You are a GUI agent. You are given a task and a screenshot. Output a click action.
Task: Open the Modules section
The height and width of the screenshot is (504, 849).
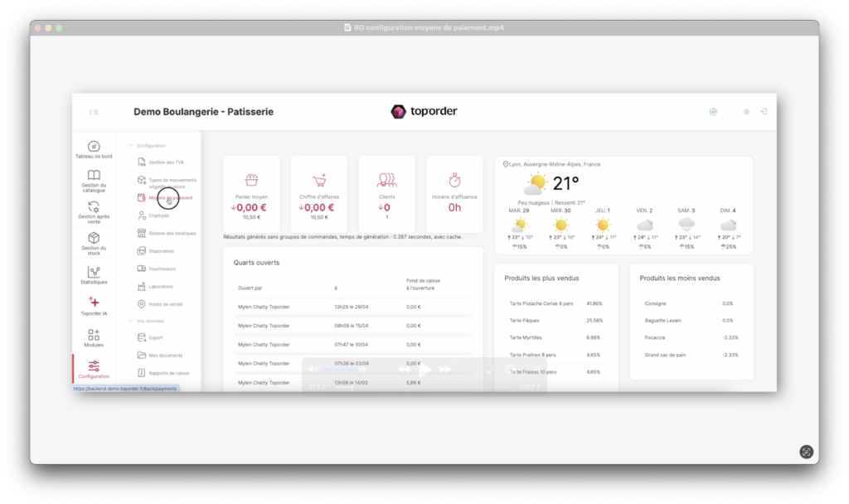coord(94,337)
